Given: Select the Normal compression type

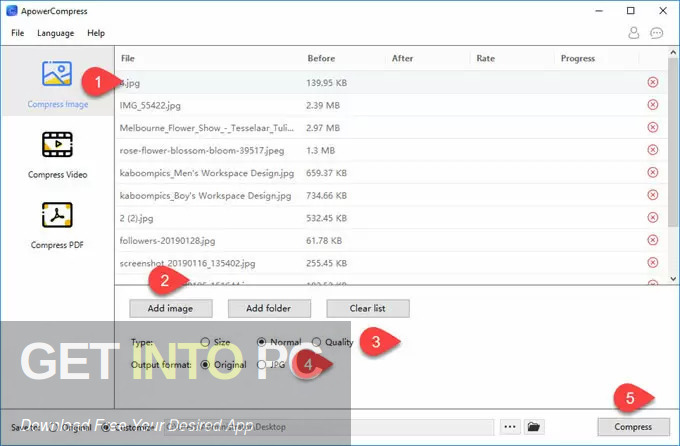Looking at the screenshot, I should [261, 342].
